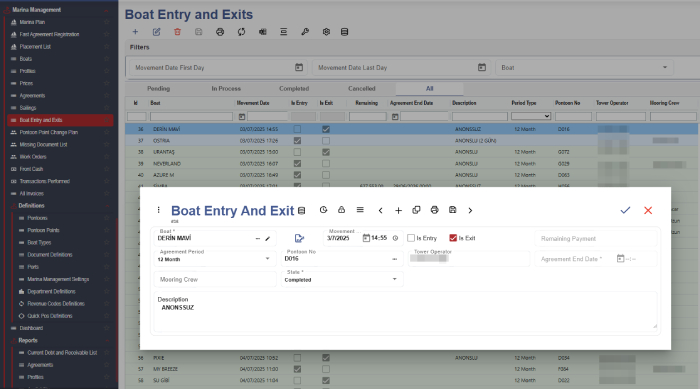Open movement date calendar picker in dialog
Screen dimensions: 700x389
click(x=366, y=238)
